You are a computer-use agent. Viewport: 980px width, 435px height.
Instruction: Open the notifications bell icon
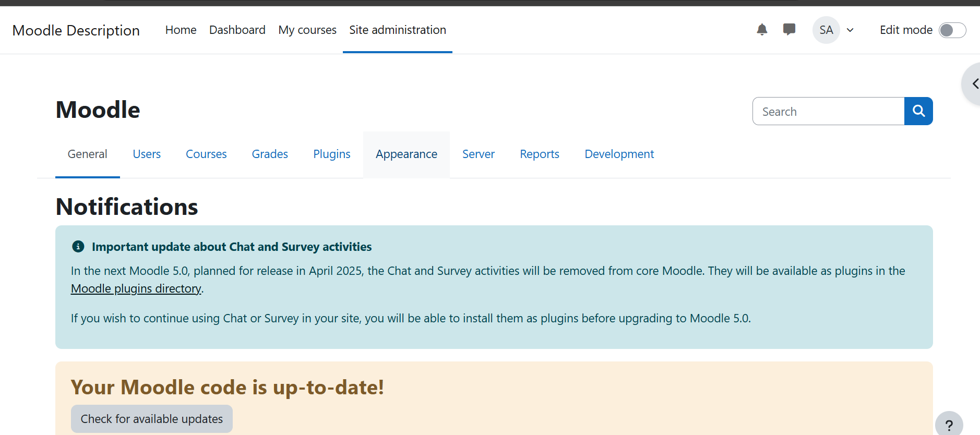pyautogui.click(x=762, y=30)
